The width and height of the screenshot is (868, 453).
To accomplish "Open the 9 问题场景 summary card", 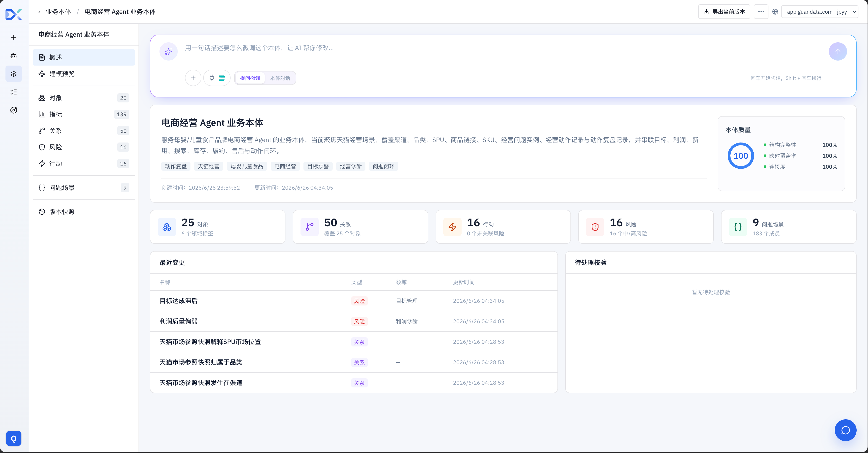I will (x=788, y=227).
